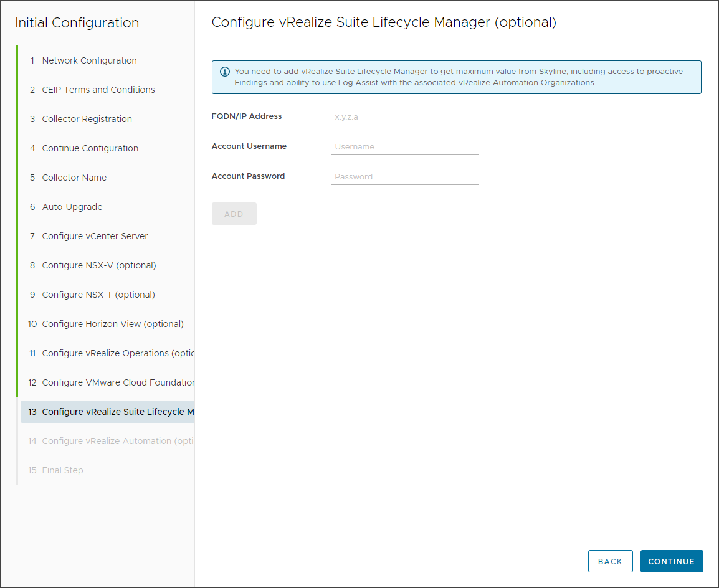This screenshot has width=719, height=588.
Task: Open step 2 CEIP Terms and Conditions
Action: point(93,90)
